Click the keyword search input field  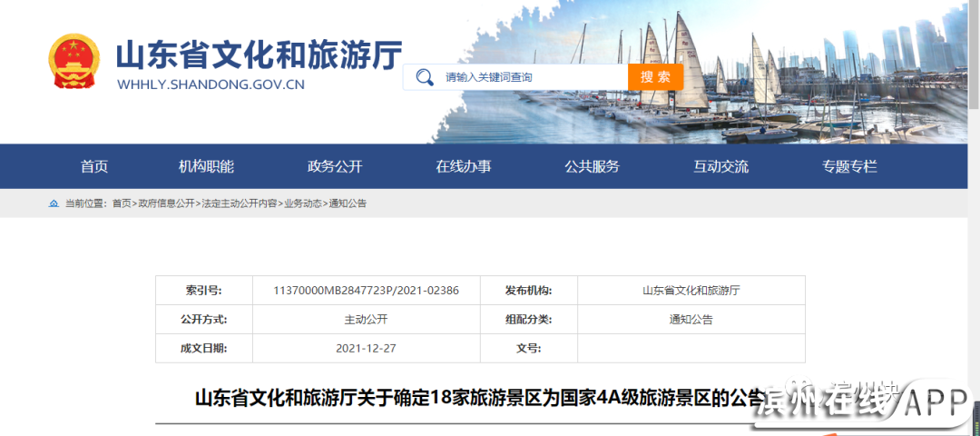pyautogui.click(x=531, y=77)
